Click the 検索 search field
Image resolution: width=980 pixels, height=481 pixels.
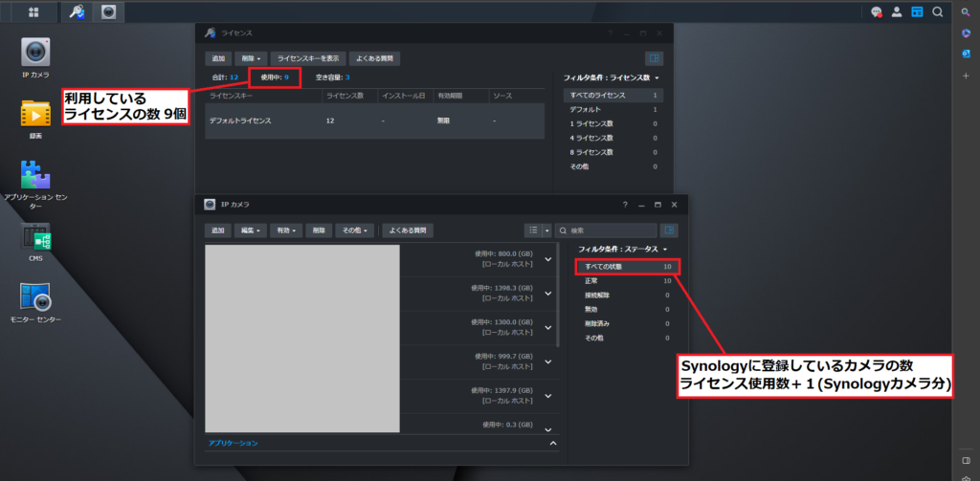click(606, 230)
